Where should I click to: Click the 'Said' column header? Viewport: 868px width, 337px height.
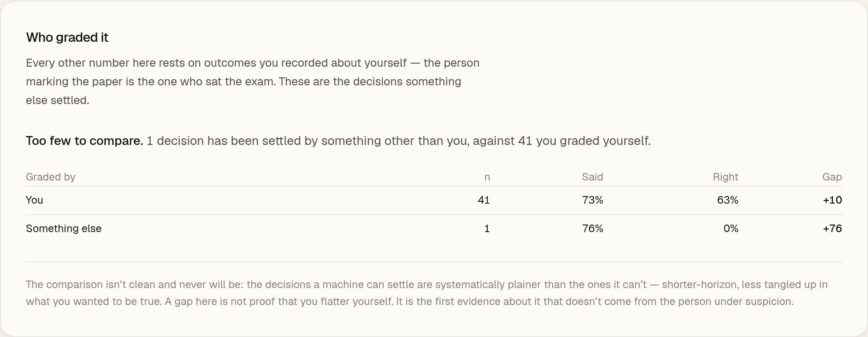click(x=592, y=177)
